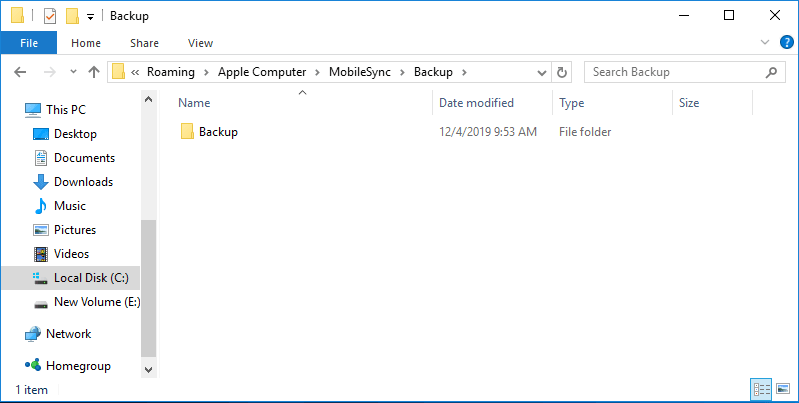Go up one folder level

click(x=94, y=72)
